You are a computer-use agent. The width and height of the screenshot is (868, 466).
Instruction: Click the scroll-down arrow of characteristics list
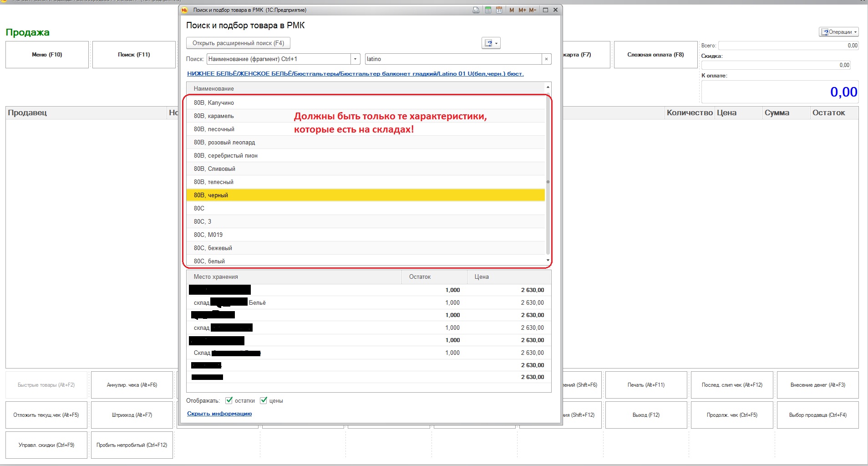click(x=548, y=261)
